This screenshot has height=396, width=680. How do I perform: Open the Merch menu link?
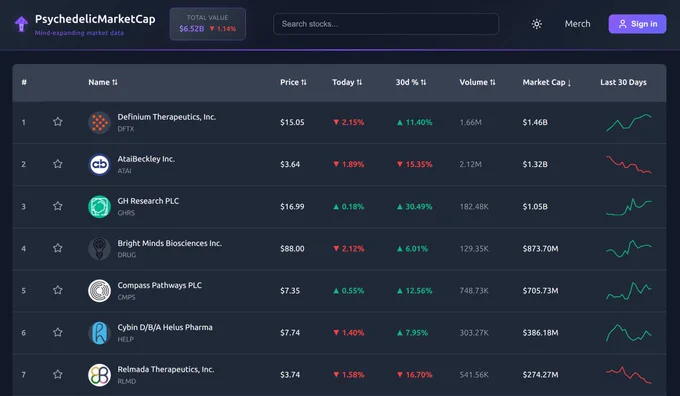(x=577, y=24)
